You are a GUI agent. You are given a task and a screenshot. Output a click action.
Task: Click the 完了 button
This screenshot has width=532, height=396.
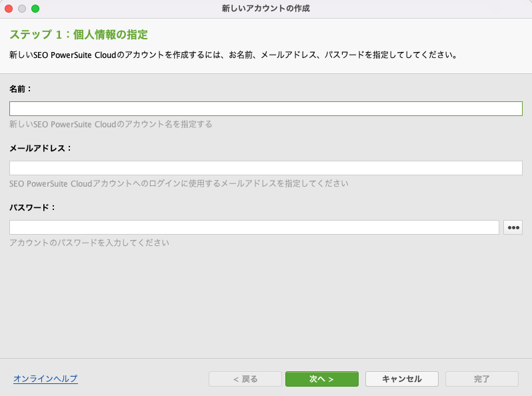click(x=482, y=379)
